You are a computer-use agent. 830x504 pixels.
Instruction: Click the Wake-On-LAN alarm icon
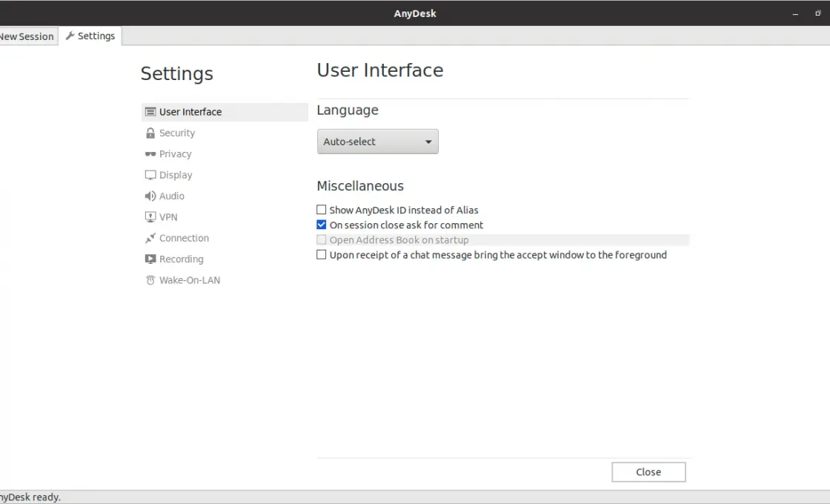pyautogui.click(x=150, y=280)
